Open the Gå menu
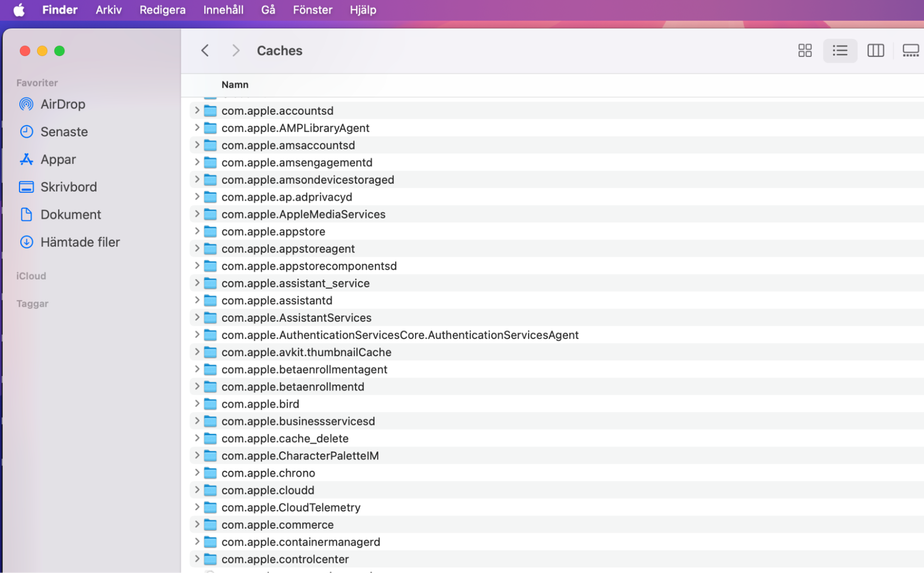Image resolution: width=924 pixels, height=573 pixels. pyautogui.click(x=268, y=10)
